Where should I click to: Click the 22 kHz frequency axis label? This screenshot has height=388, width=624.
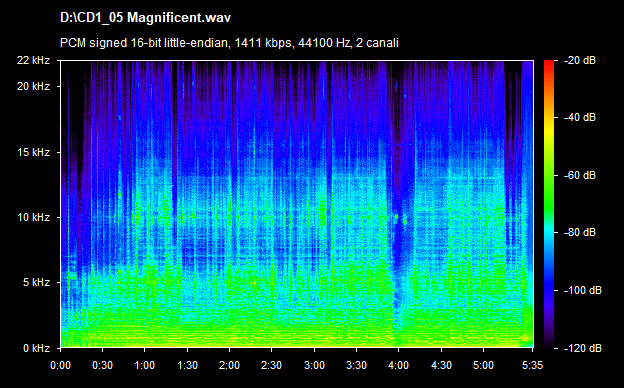33,60
